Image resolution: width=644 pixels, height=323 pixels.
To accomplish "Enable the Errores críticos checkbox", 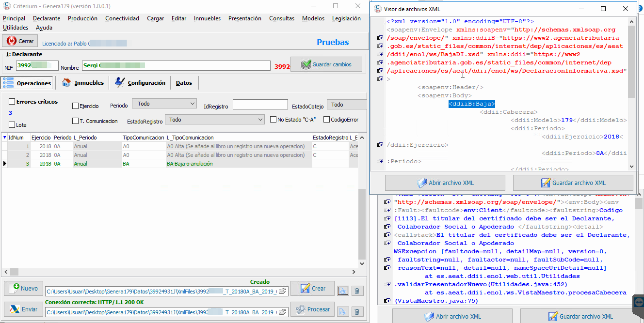I will 12,102.
